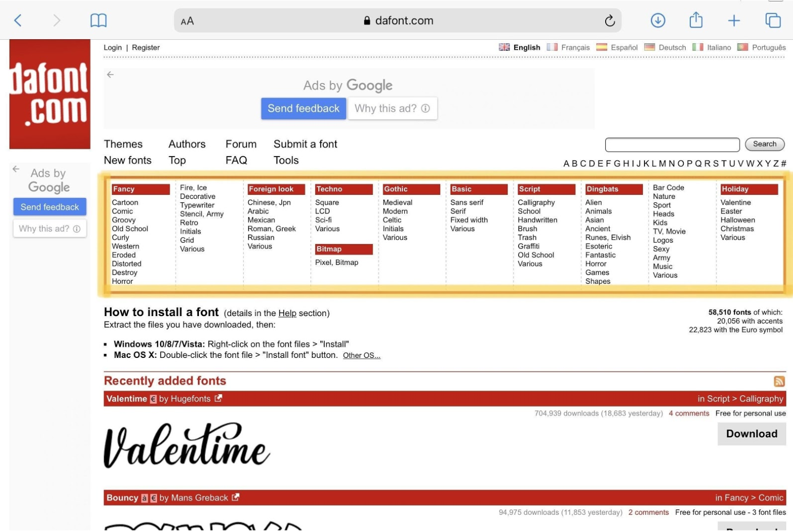Click the French flag icon

click(x=552, y=47)
